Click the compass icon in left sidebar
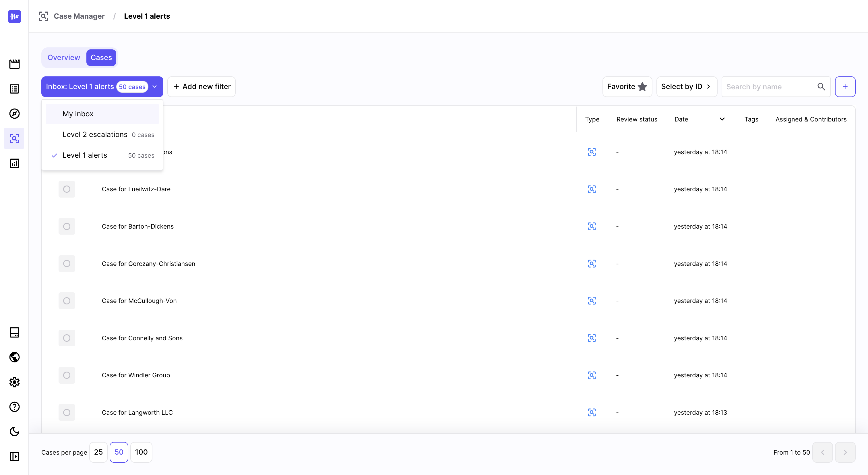 [x=14, y=114]
